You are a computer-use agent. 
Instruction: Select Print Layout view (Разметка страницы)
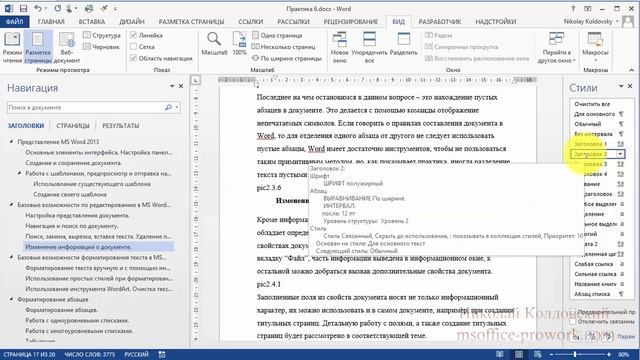point(38,47)
